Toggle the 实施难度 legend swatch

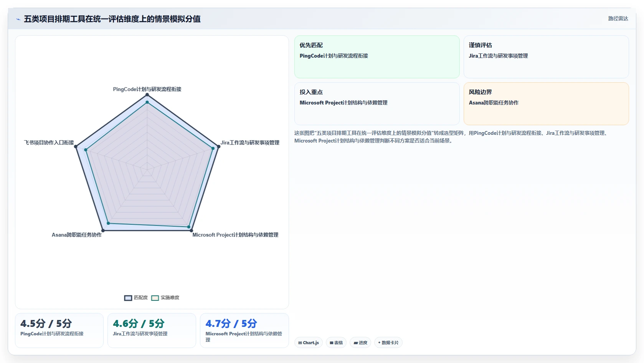click(155, 298)
